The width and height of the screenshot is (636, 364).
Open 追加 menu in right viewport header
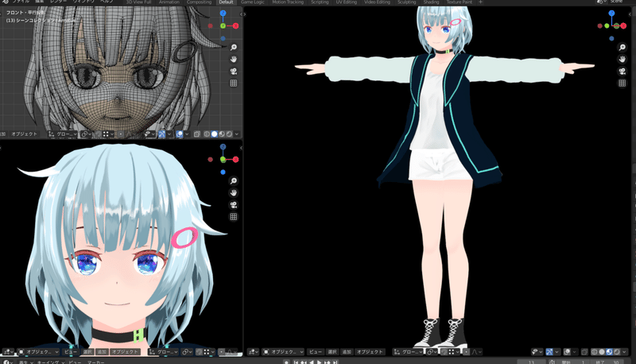(x=347, y=352)
